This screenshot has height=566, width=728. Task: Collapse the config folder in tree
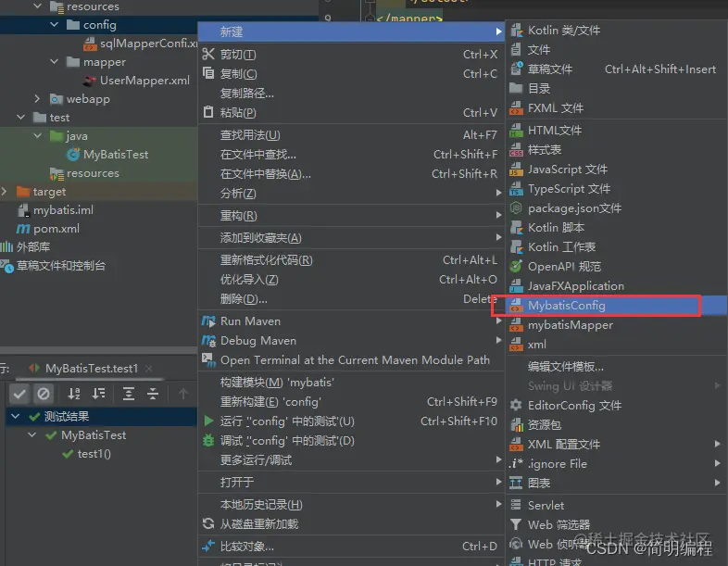pyautogui.click(x=55, y=25)
